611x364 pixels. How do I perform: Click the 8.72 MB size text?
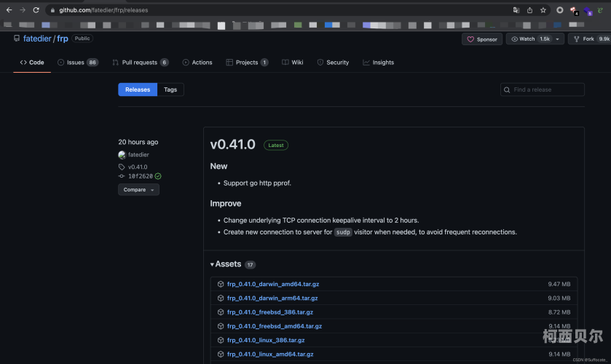tap(559, 312)
